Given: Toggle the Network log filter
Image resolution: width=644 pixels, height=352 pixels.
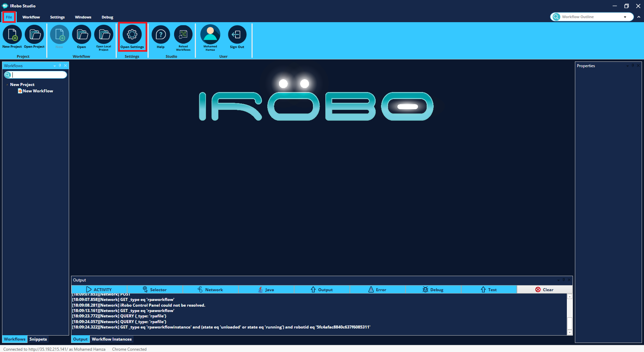Looking at the screenshot, I should (210, 290).
